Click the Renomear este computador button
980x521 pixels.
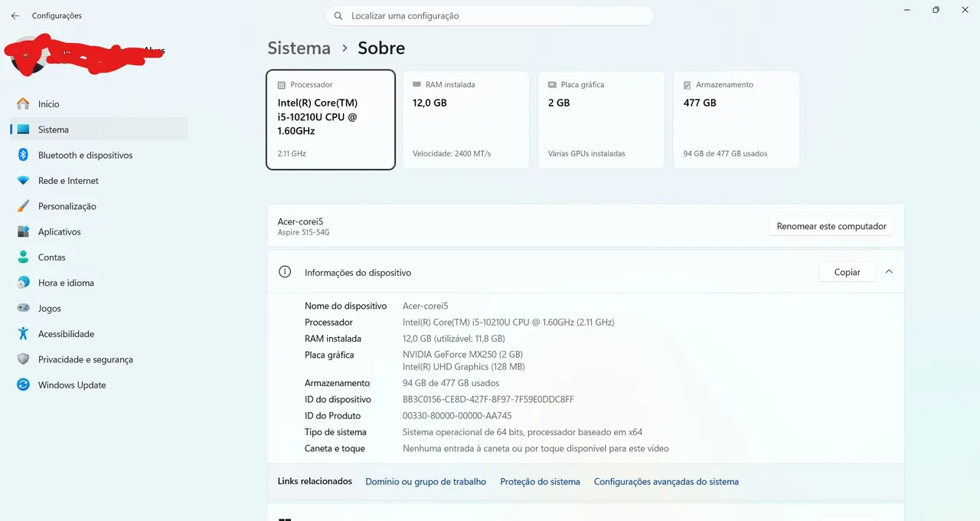click(831, 226)
